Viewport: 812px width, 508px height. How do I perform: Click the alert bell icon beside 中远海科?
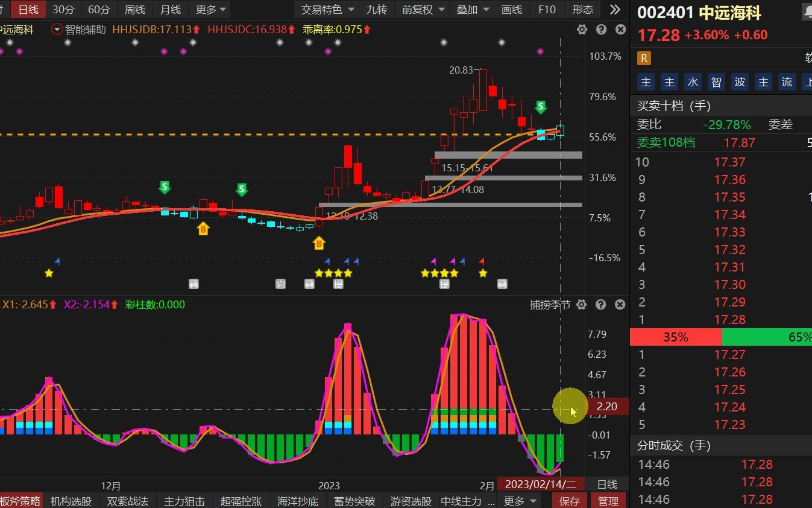[x=808, y=11]
